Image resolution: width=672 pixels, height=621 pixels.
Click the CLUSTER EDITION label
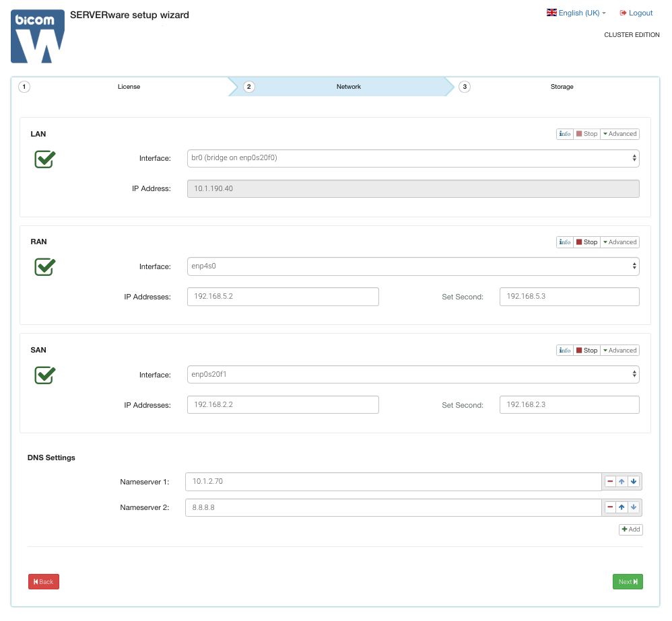632,35
